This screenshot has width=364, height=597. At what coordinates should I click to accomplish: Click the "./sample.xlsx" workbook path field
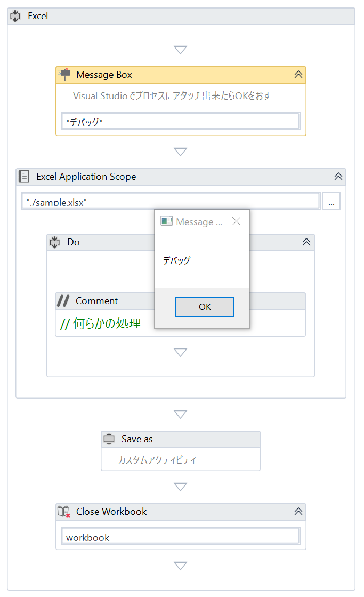click(171, 201)
